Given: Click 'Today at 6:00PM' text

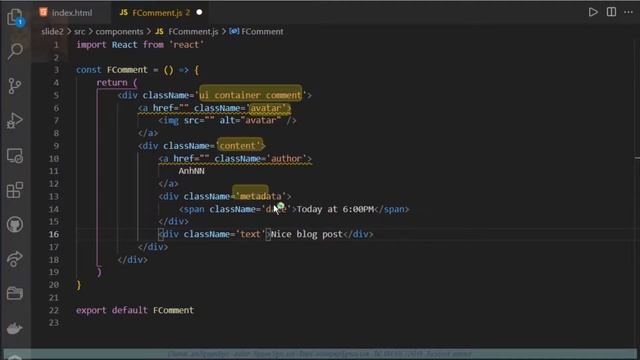Looking at the screenshot, I should (x=335, y=209).
